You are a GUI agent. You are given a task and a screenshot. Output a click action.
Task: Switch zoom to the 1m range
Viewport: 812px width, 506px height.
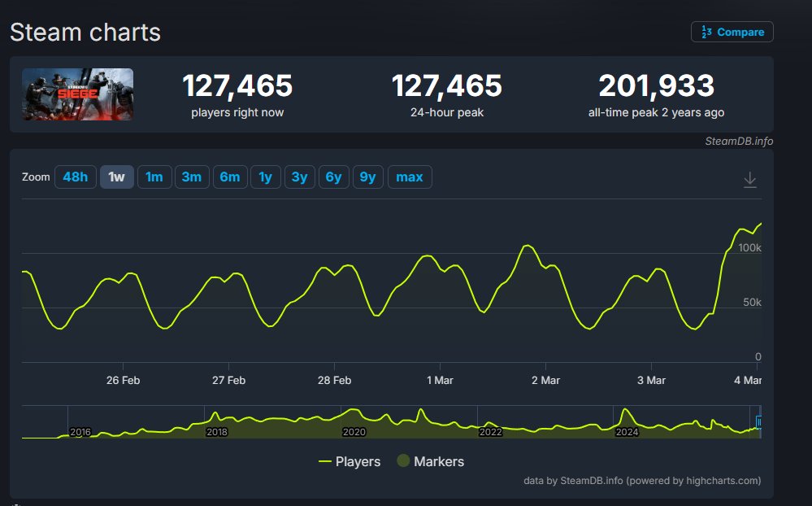point(154,177)
